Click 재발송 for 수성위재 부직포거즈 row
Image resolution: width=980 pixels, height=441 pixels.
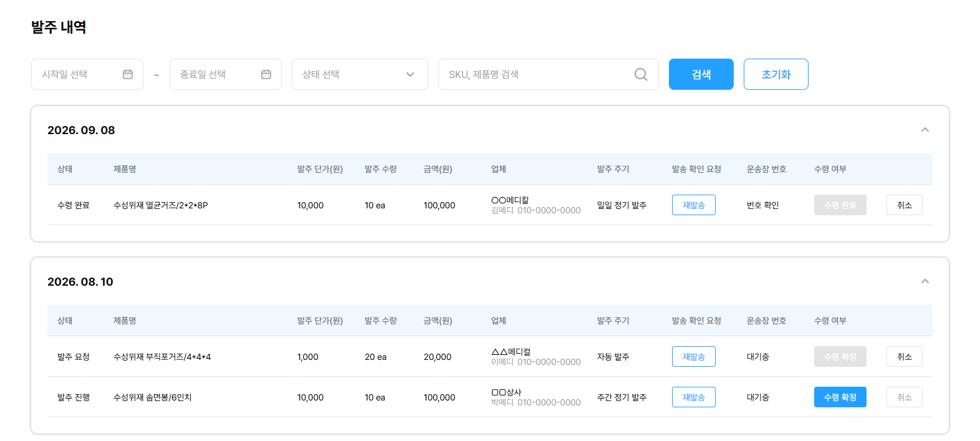(x=694, y=357)
